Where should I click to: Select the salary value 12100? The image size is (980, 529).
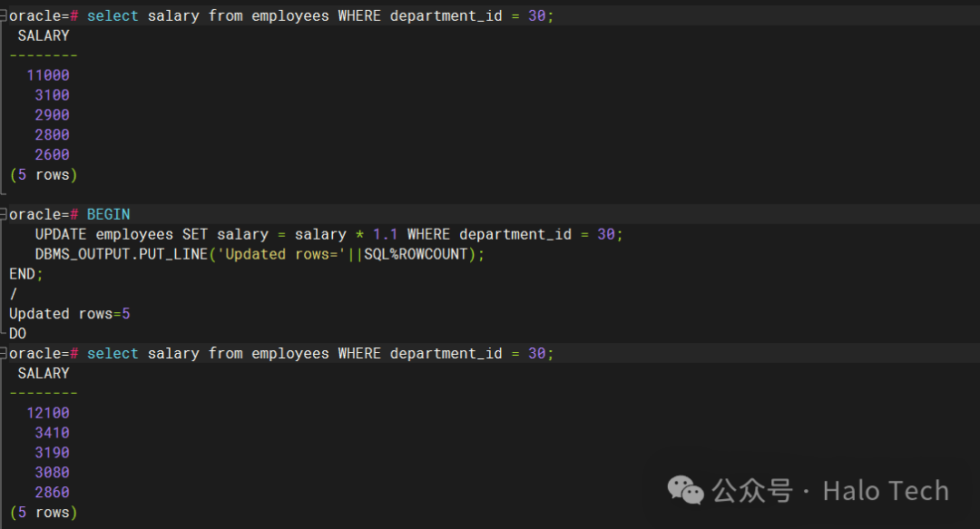pos(48,413)
